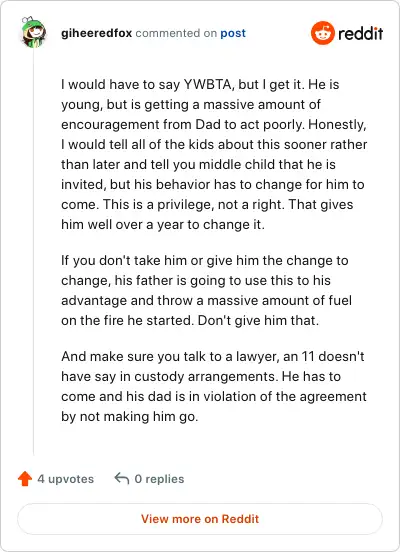400x552 pixels.
Task: Open the giheeredfox username link
Action: point(96,33)
